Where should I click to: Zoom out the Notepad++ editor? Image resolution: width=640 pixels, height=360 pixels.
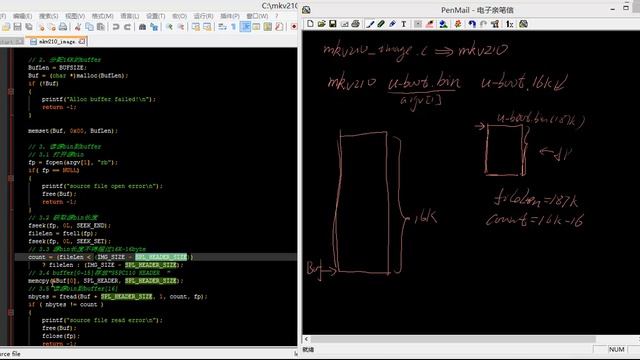(x=181, y=27)
